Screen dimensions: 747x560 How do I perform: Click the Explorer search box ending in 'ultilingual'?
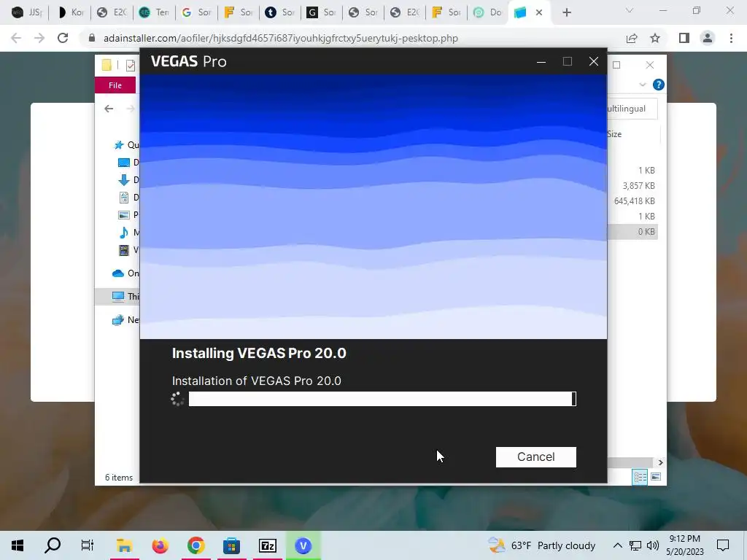coord(632,109)
